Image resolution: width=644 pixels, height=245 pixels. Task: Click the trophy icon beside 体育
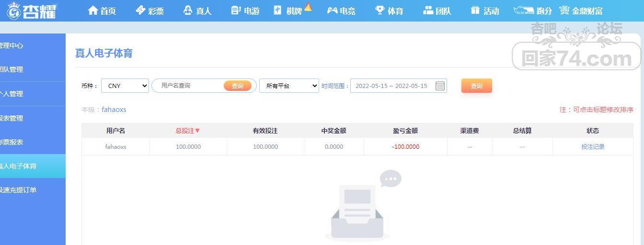coord(380,11)
